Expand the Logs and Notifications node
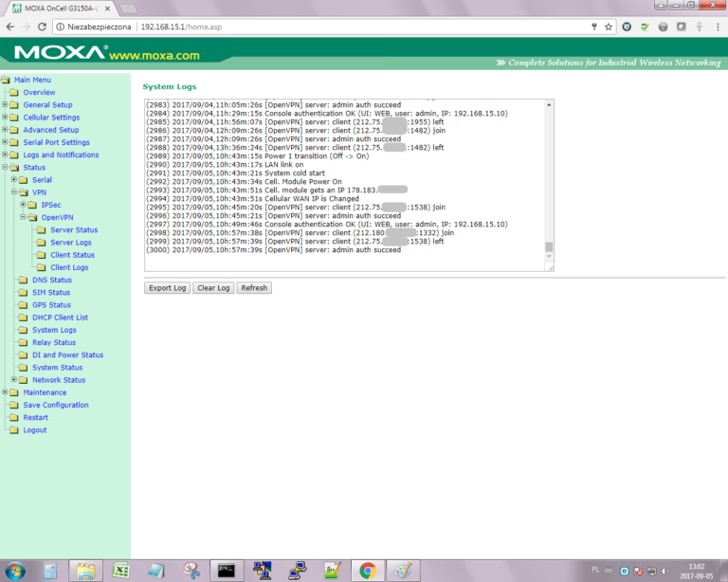Image resolution: width=728 pixels, height=582 pixels. [x=5, y=155]
